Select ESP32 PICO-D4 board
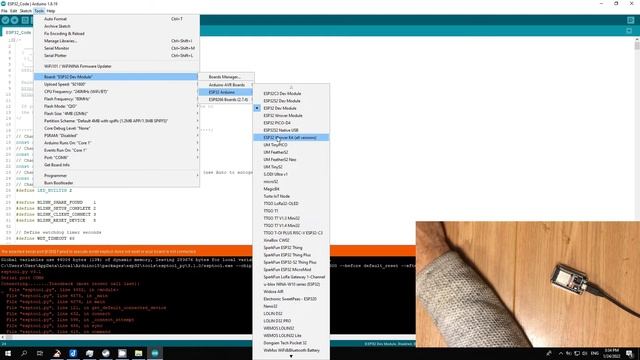 291,123
